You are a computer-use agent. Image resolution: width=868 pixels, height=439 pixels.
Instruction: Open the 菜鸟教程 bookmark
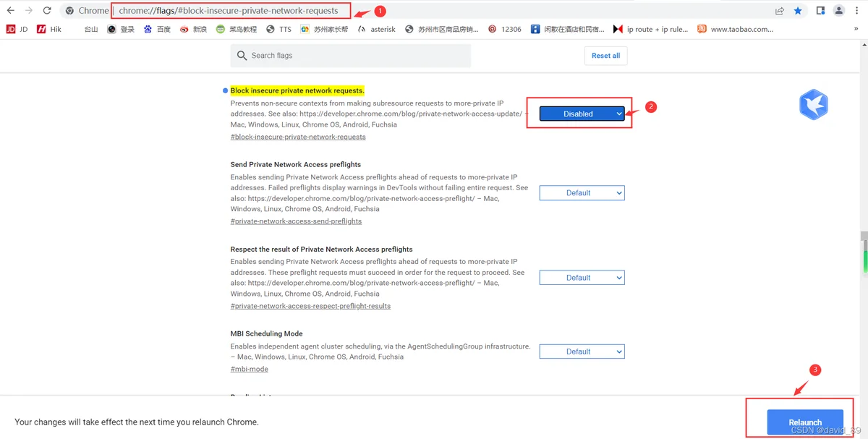[237, 29]
